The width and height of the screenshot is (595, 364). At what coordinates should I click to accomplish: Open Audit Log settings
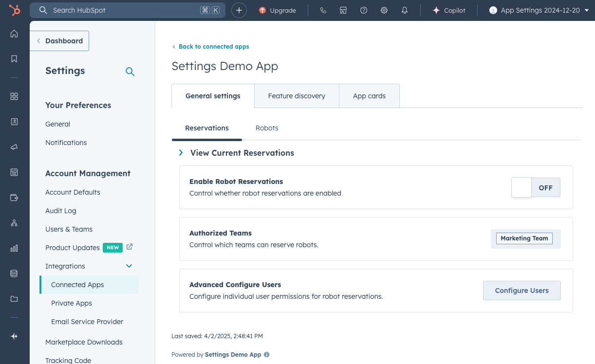tap(61, 211)
